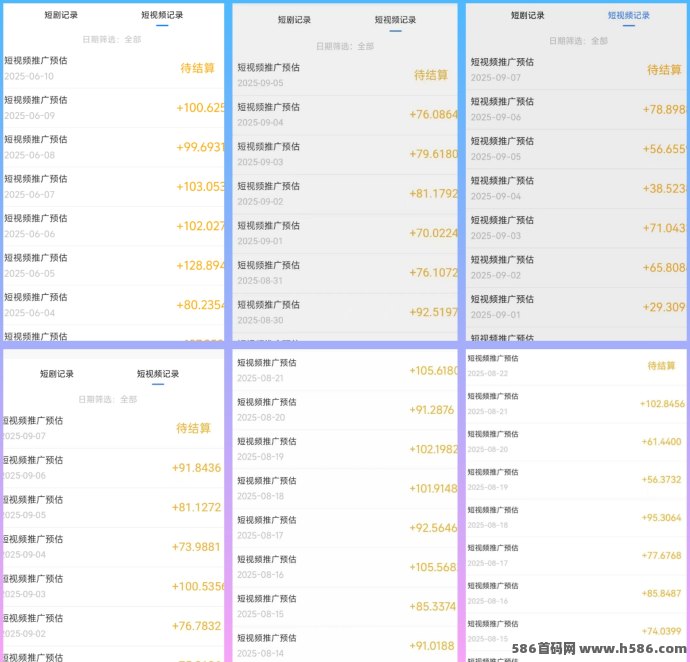The image size is (690, 662).
Task: Tap the +79.6180 amount
Action: [433, 154]
